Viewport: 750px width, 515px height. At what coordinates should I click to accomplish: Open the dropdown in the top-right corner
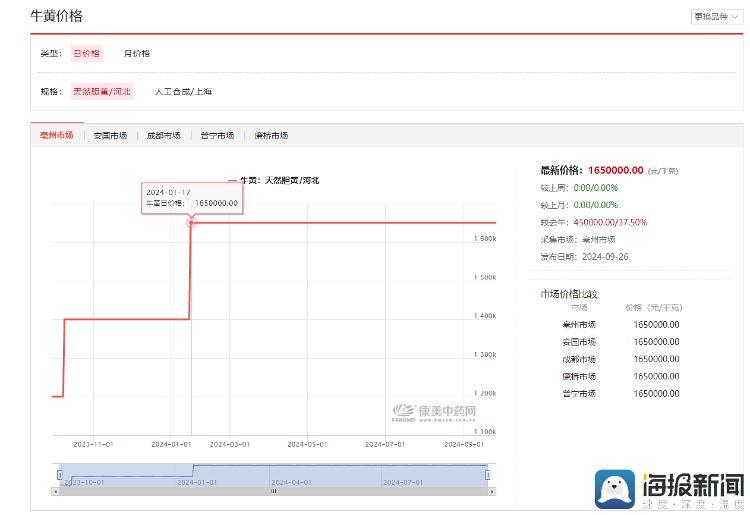(x=715, y=17)
